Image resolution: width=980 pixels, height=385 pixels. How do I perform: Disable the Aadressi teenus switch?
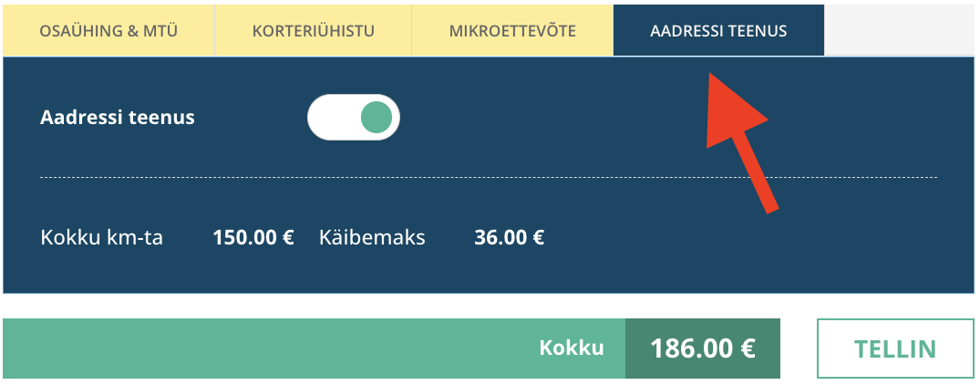(354, 117)
